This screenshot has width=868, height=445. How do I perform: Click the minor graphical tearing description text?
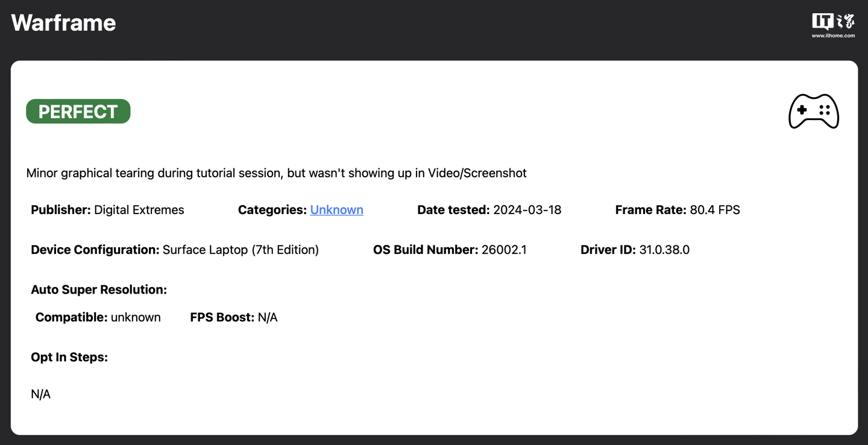(276, 173)
